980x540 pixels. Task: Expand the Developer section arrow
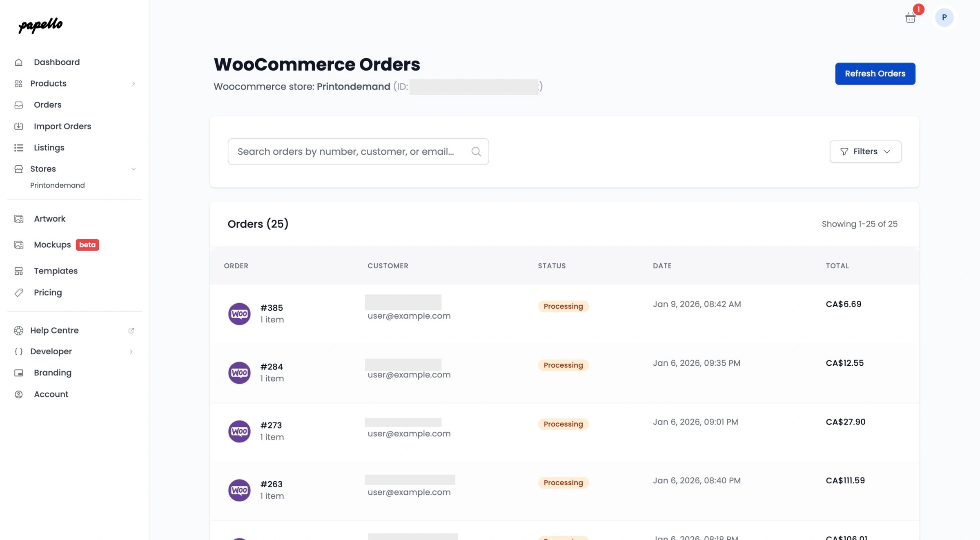tap(131, 351)
